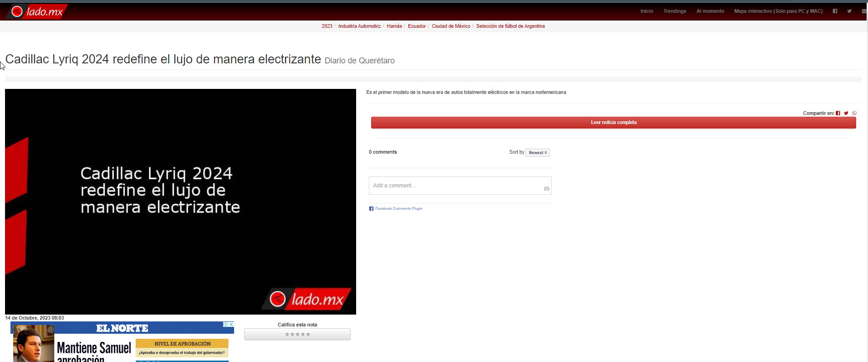Rate the article three stars
The image size is (868, 362).
click(297, 334)
